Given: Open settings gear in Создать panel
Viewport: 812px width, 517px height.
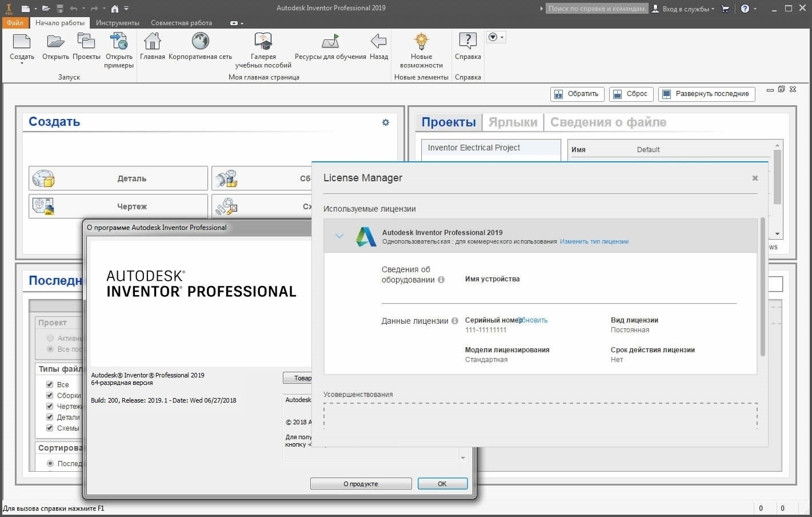Looking at the screenshot, I should (386, 122).
